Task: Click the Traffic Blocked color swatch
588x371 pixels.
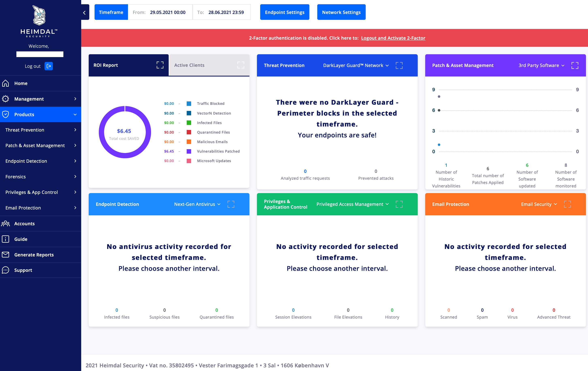Action: coord(189,103)
